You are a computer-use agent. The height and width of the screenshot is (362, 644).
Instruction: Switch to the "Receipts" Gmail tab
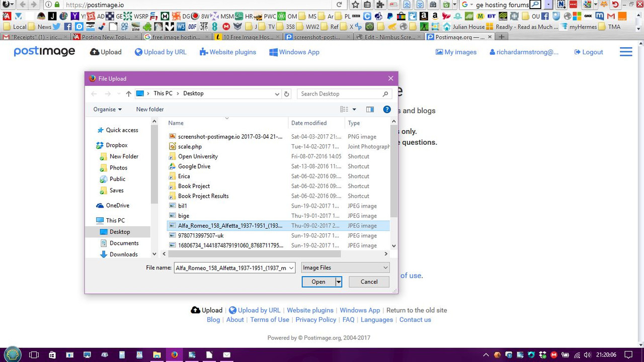point(35,37)
